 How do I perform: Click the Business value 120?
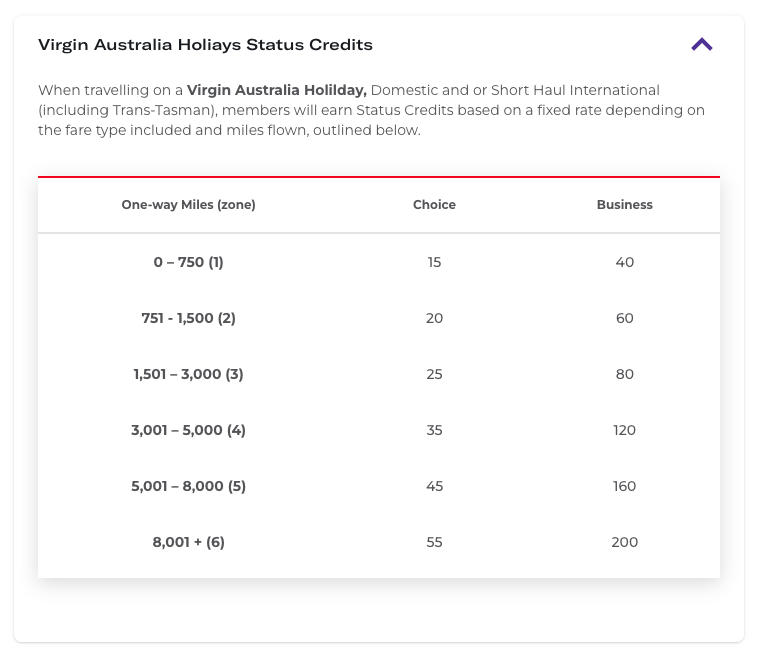click(624, 430)
